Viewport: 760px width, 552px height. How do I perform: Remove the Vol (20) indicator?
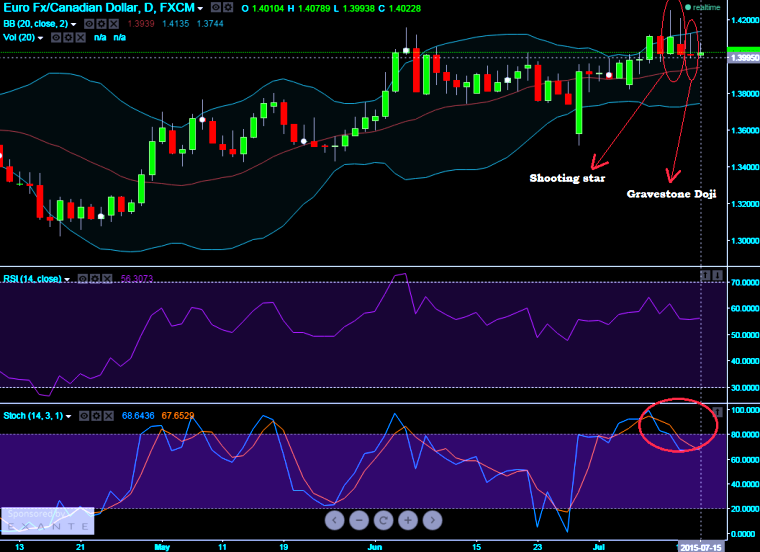coord(80,38)
